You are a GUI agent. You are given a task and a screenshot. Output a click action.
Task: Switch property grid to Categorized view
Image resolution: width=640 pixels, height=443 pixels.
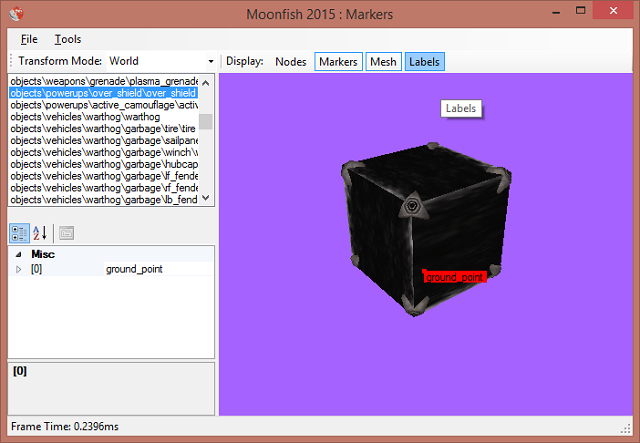pos(20,232)
